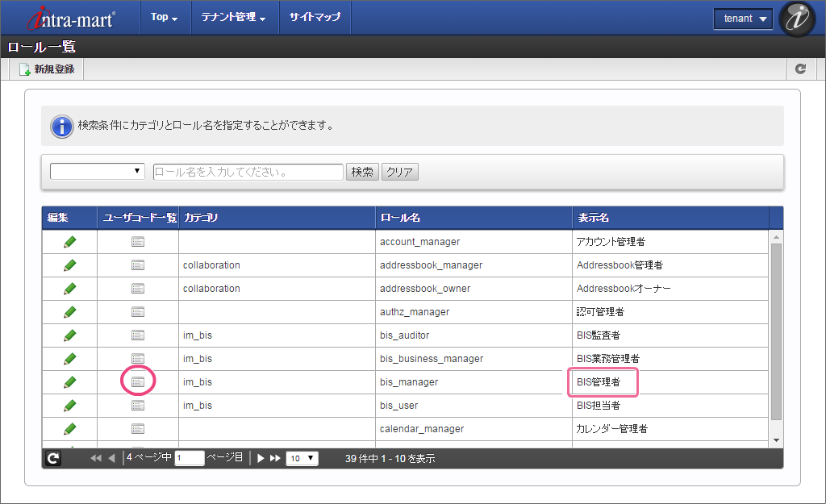
Task: Expand the category filter dropdown
Action: [x=97, y=171]
